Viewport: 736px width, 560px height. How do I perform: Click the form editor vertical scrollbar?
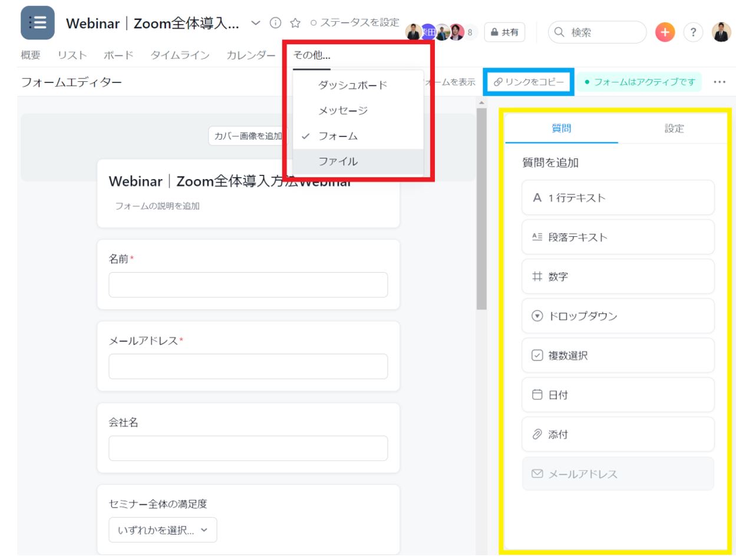[482, 209]
